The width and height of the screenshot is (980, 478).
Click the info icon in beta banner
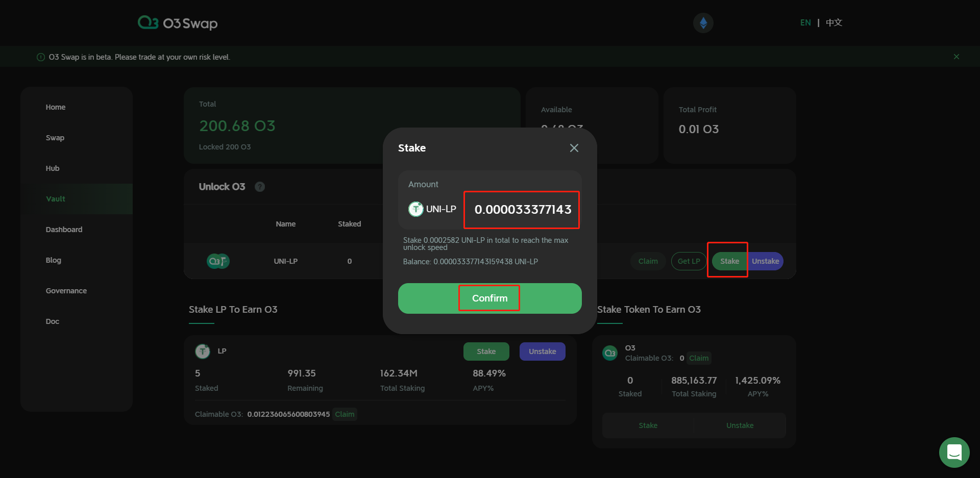[41, 57]
